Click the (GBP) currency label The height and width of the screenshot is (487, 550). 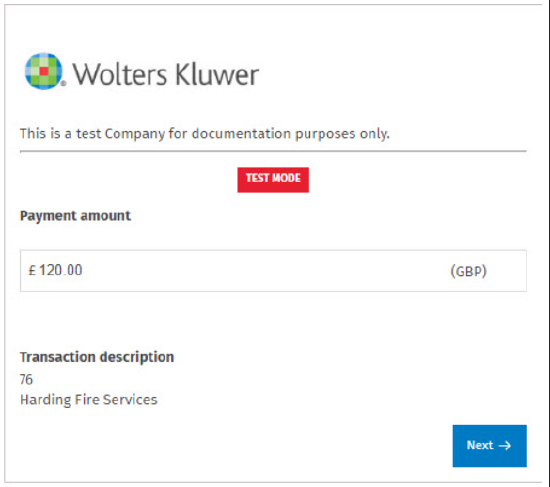(x=468, y=271)
